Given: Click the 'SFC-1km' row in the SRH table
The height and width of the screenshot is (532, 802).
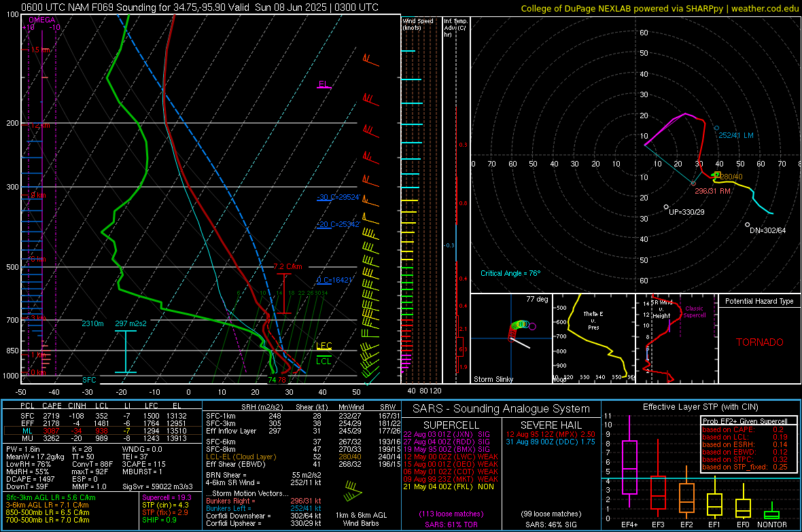Looking at the screenshot, I should pyautogui.click(x=303, y=416).
